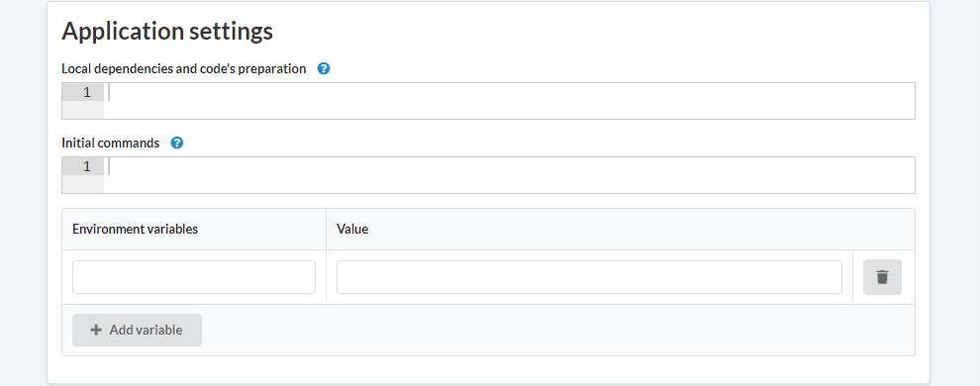Viewport: 980px width, 386px height.
Task: Click the empty table footer beside Add variable
Action: pyautogui.click(x=558, y=330)
